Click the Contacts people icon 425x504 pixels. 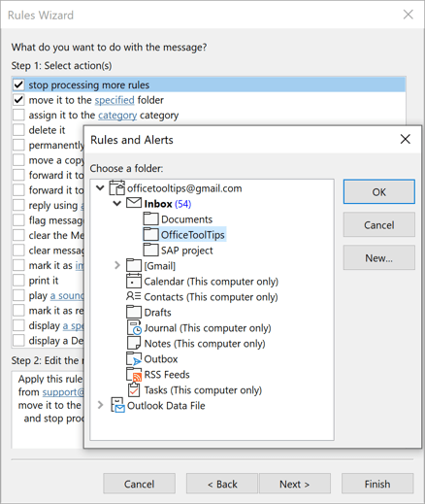(134, 296)
